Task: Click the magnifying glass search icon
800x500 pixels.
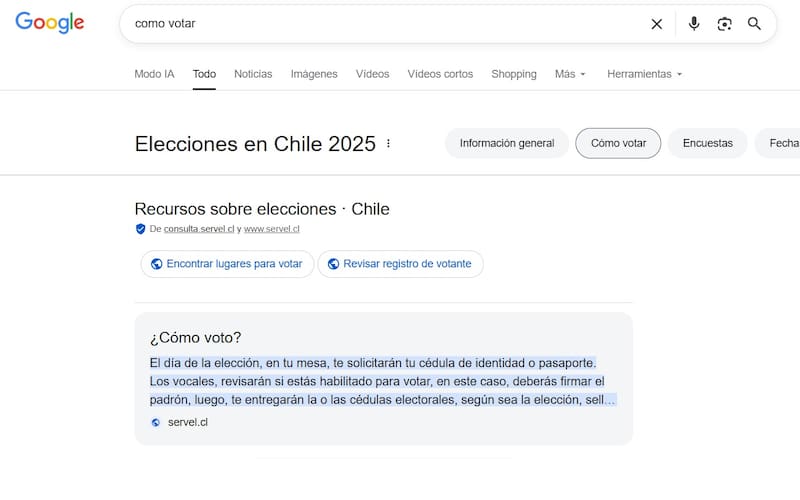Action: pos(755,24)
